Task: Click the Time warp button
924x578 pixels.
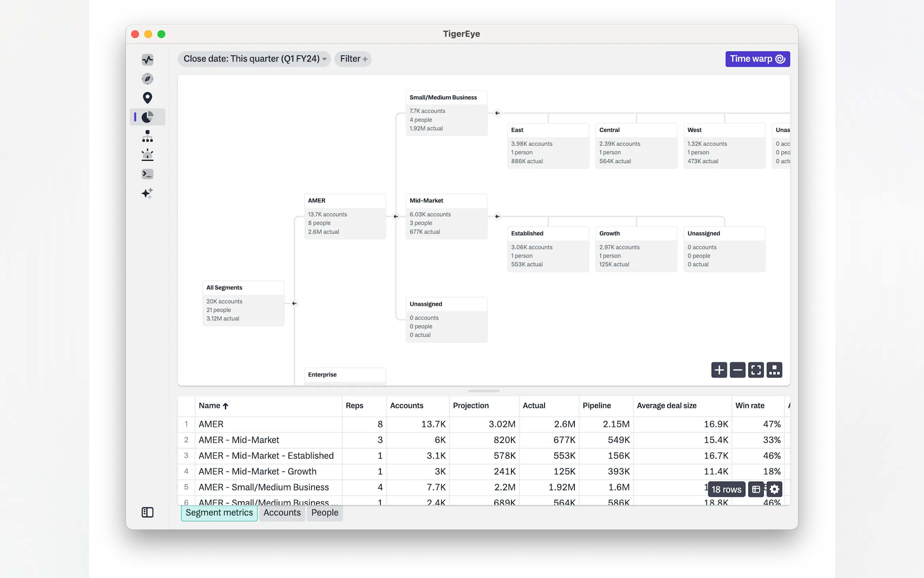Action: 757,59
